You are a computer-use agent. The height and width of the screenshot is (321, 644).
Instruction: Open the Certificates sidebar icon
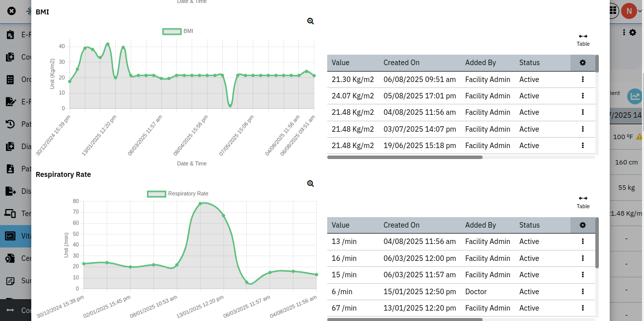click(11, 258)
